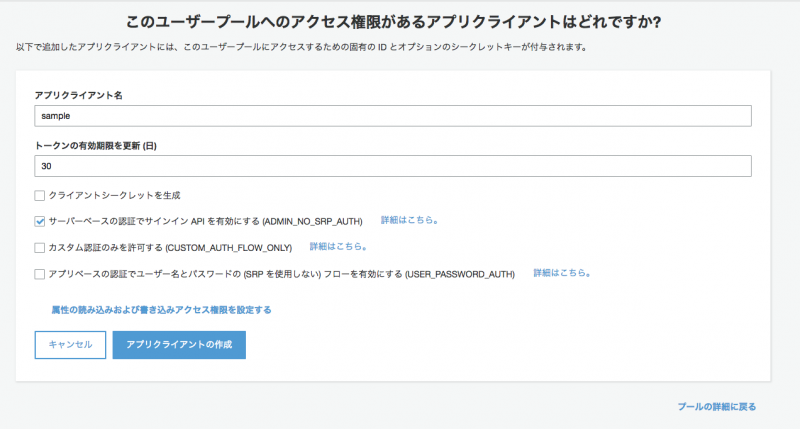Enable the USER_PASSWORD_AUTH flow checkbox
The width and height of the screenshot is (800, 429).
click(x=40, y=273)
